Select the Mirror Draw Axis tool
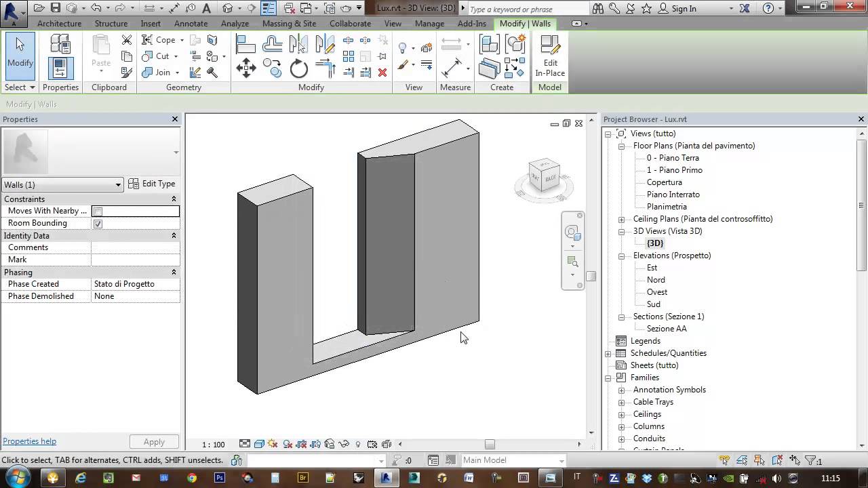This screenshot has width=868, height=488. (325, 44)
